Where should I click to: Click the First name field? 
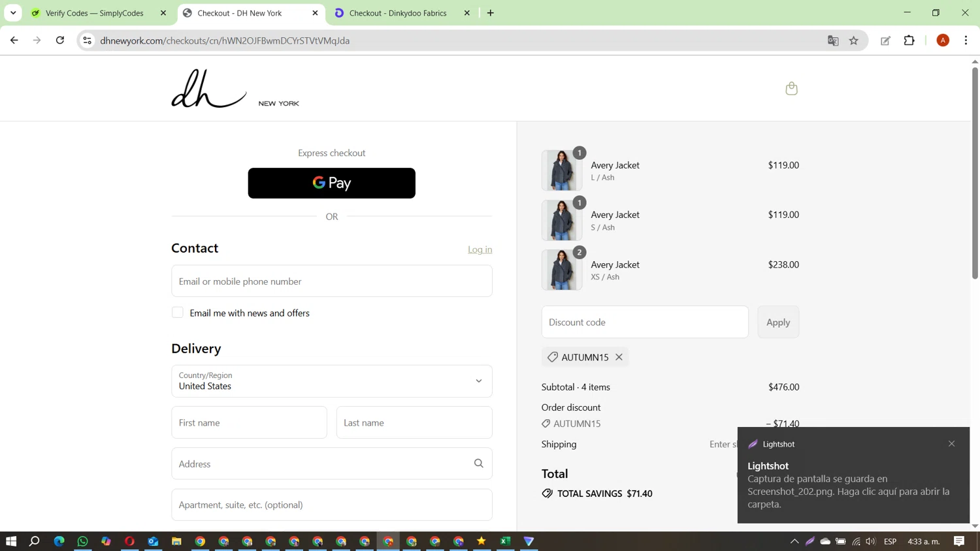coord(249,422)
